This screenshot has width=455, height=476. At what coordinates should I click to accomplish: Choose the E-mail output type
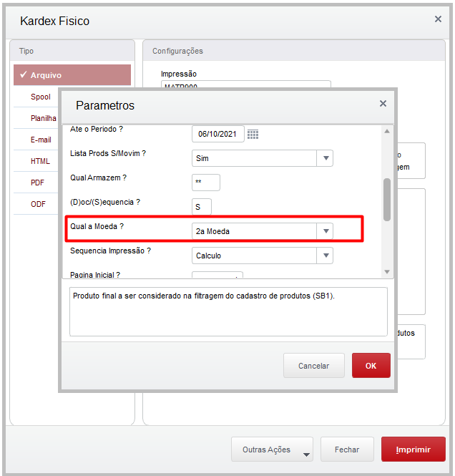click(x=41, y=140)
